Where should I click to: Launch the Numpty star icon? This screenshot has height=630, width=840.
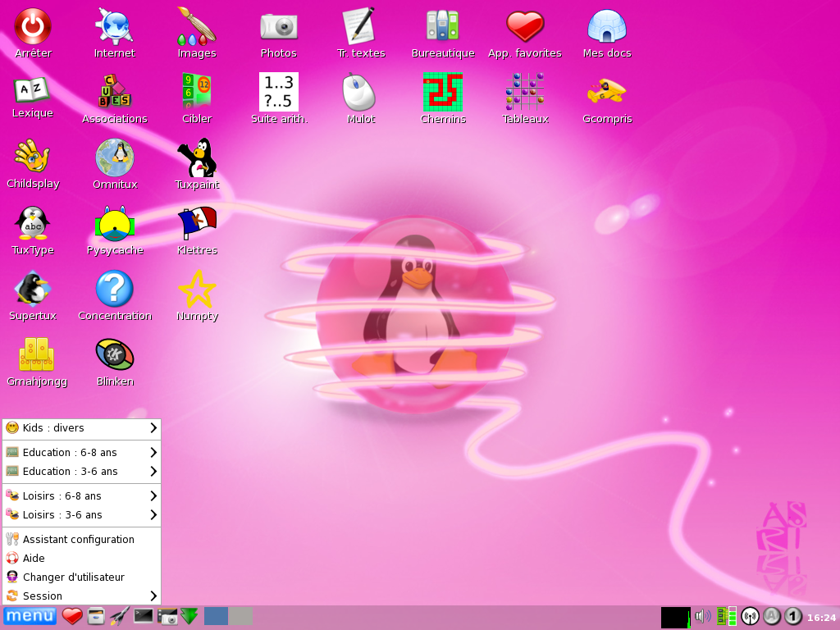[x=197, y=289]
